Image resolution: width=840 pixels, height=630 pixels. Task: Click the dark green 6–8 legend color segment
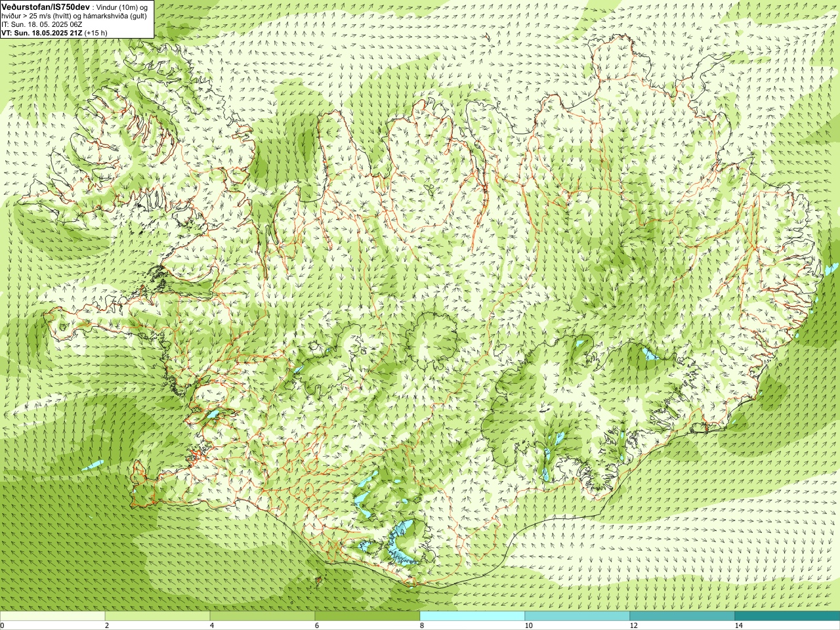point(367,616)
